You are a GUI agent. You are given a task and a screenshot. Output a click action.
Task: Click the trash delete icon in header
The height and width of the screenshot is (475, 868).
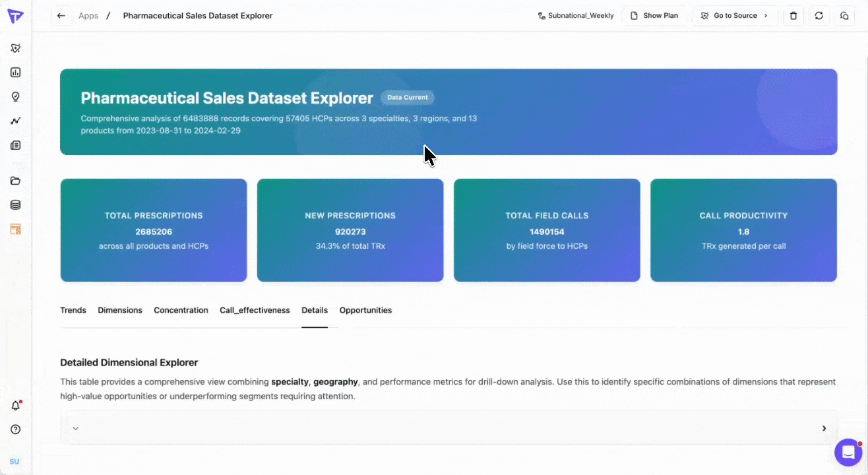coord(793,16)
